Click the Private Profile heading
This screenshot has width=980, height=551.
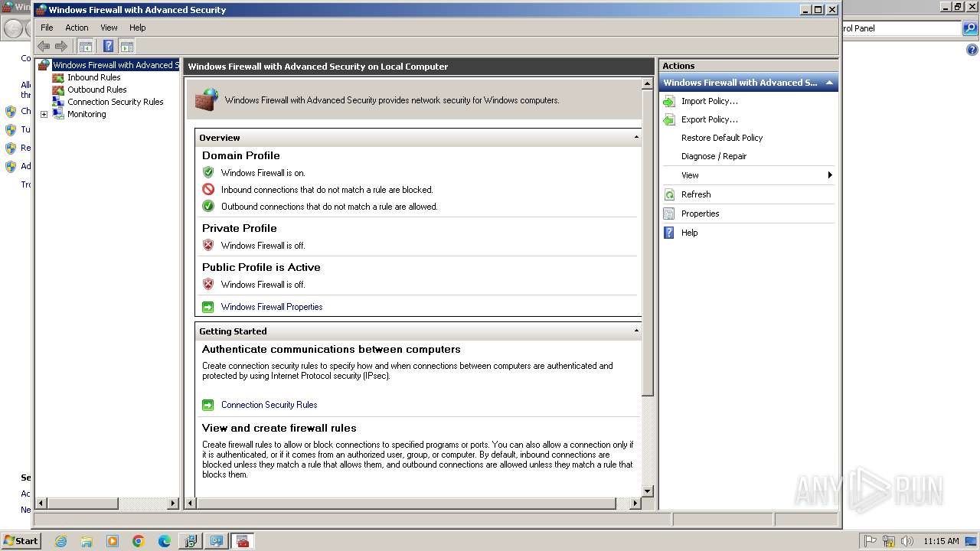click(240, 228)
